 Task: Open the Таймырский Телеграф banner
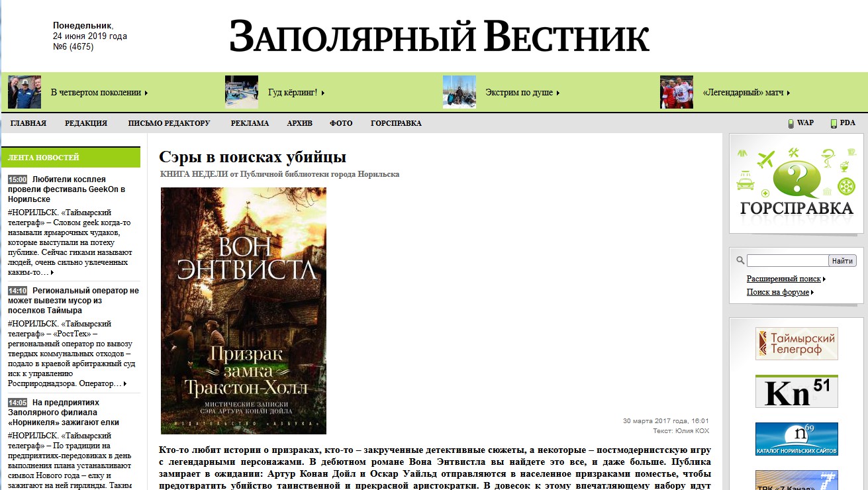tap(796, 344)
